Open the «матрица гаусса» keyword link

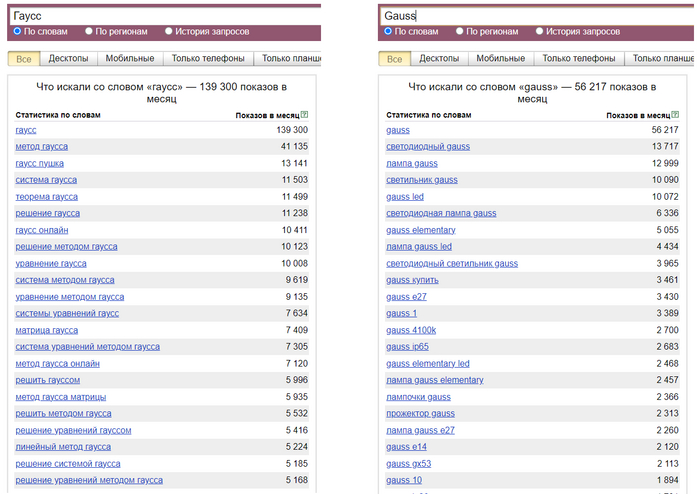(47, 329)
